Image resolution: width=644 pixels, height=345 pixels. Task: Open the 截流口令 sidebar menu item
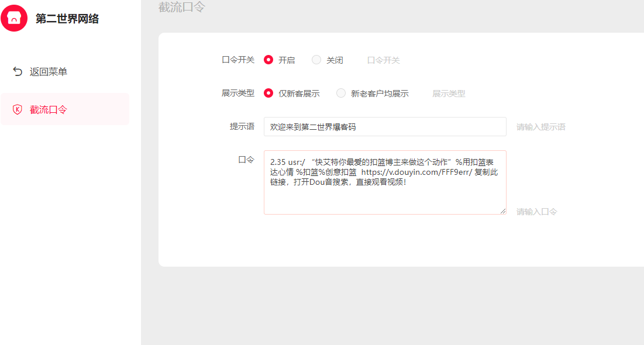click(x=49, y=109)
